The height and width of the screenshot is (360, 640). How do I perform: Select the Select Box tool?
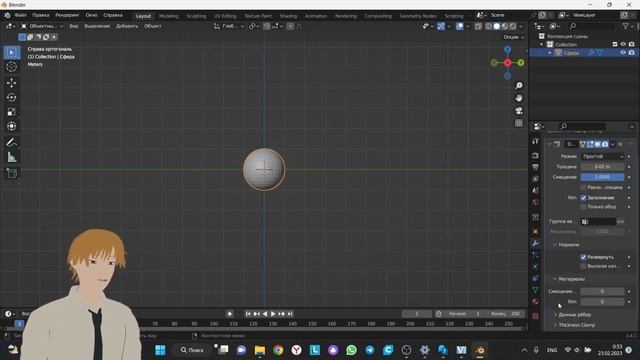click(x=11, y=52)
